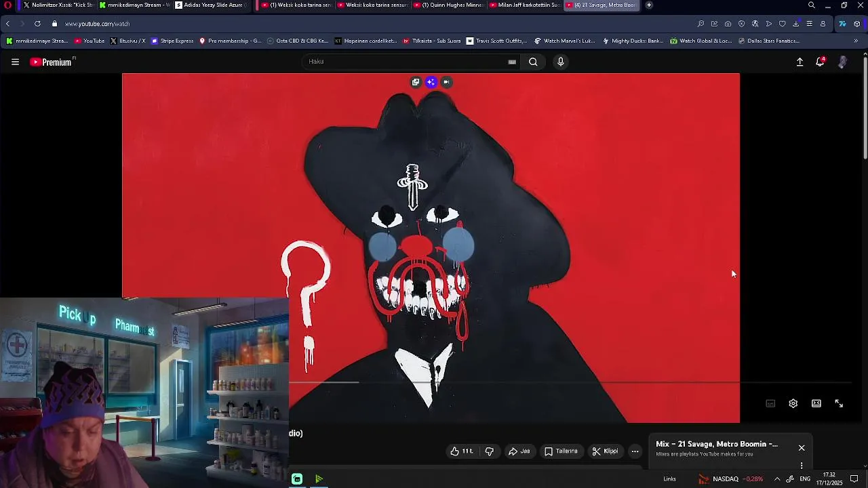The height and width of the screenshot is (488, 868).
Task: Open a new tab with plus
Action: coord(649,5)
